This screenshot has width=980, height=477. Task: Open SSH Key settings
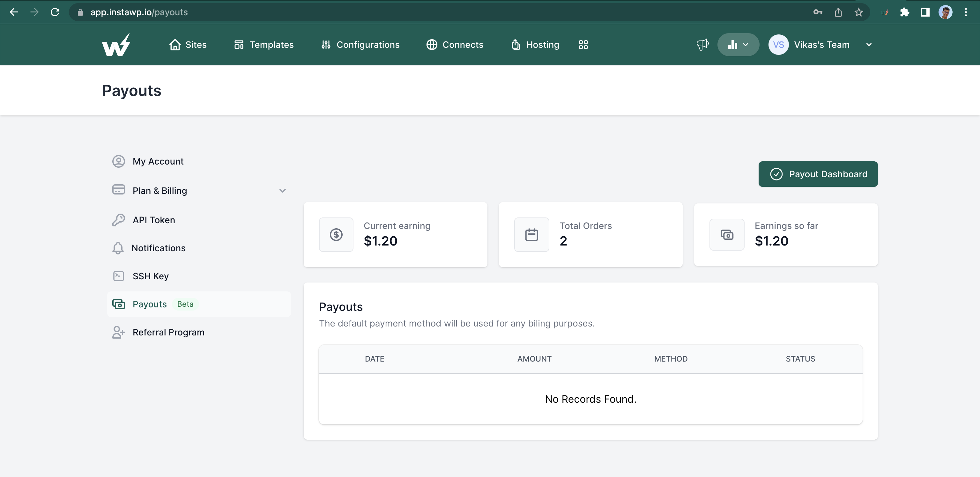pyautogui.click(x=150, y=276)
